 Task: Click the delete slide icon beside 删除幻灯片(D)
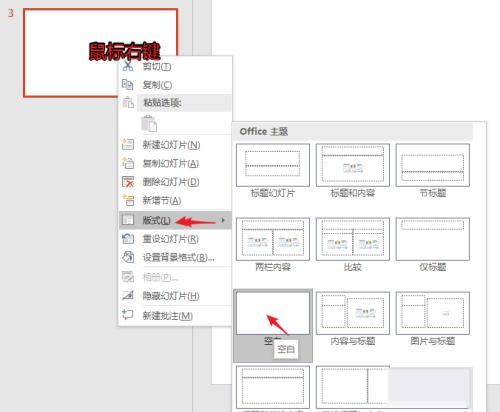click(128, 182)
